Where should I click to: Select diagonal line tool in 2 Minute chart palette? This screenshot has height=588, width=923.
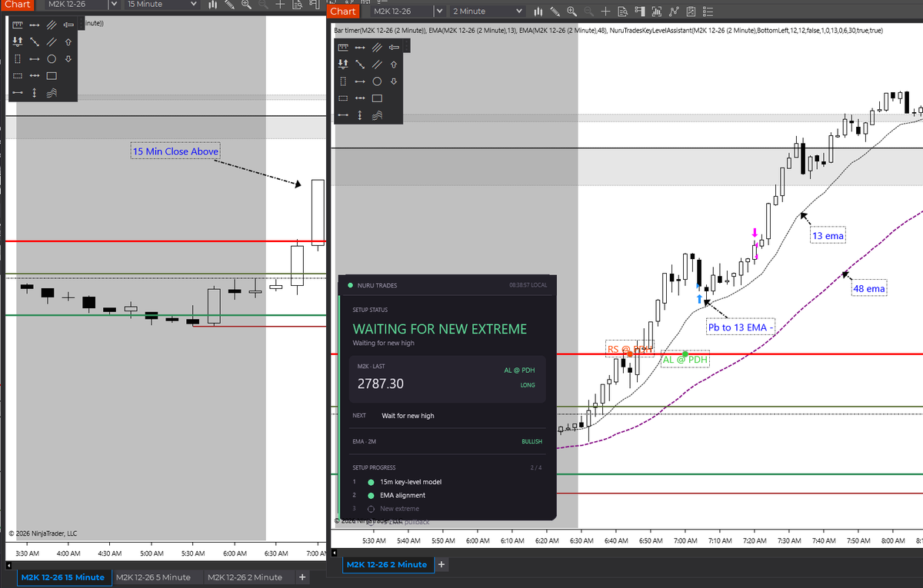coord(360,64)
